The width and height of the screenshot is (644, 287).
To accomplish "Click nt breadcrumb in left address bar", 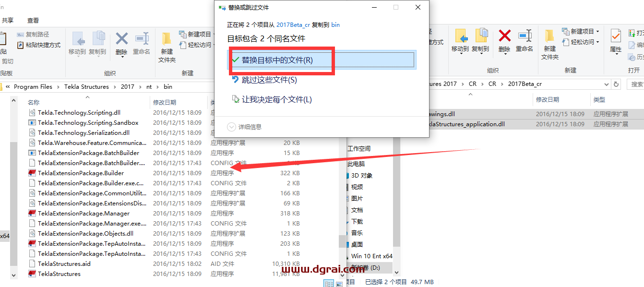I will pos(149,87).
